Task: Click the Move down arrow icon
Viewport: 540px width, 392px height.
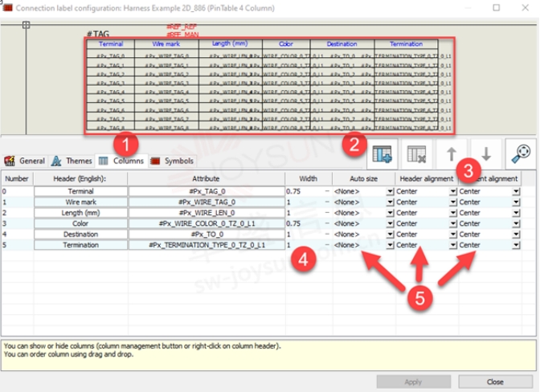Action: (x=486, y=154)
